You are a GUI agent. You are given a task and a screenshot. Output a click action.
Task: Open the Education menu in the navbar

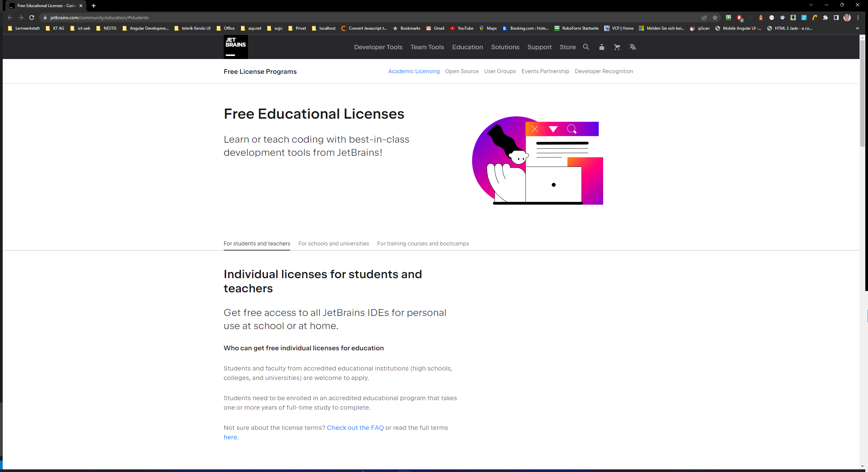[467, 47]
